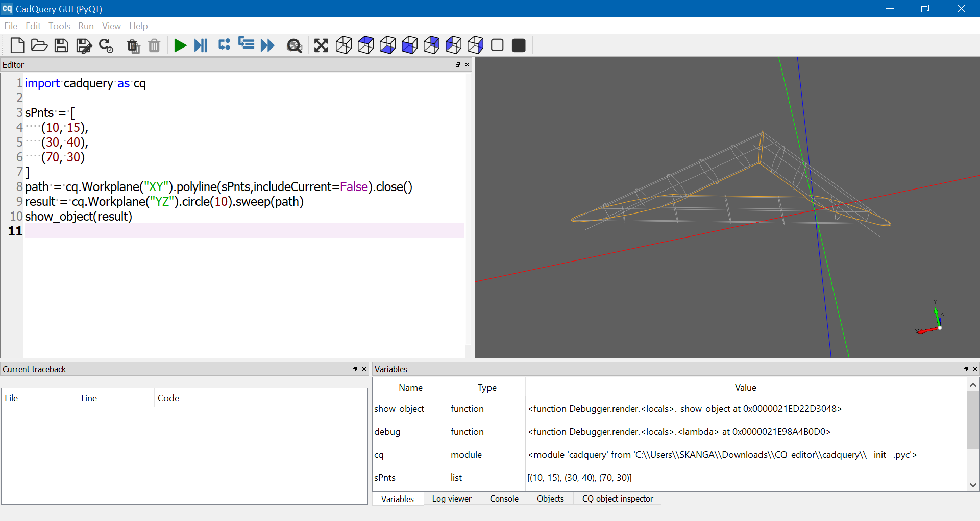The width and height of the screenshot is (980, 521).
Task: Continue debugger execution (fast-forward icon)
Action: pos(267,45)
